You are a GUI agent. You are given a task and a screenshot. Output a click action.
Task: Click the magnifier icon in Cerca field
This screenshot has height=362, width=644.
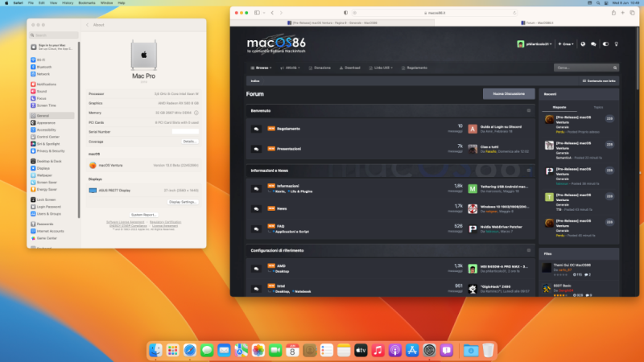(x=615, y=68)
